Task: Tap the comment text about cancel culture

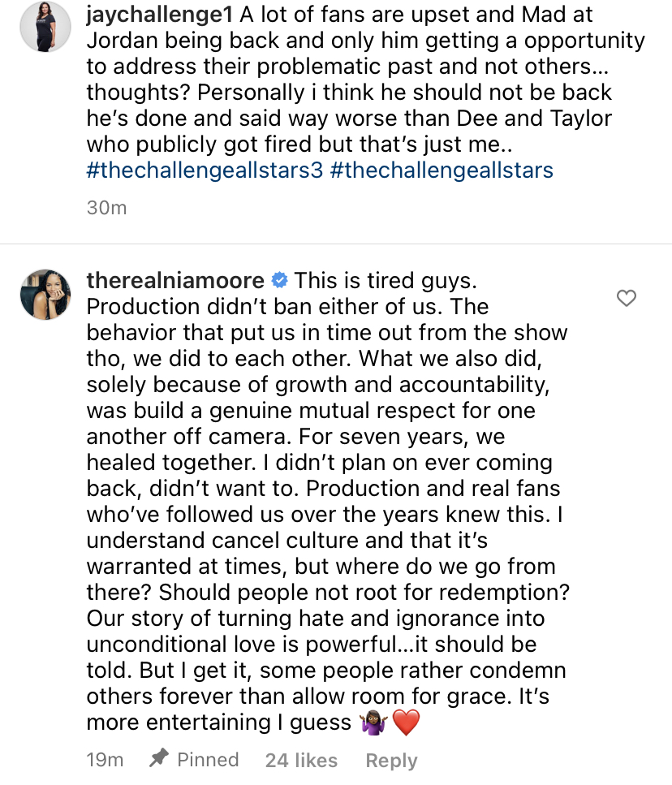Action: (286, 540)
